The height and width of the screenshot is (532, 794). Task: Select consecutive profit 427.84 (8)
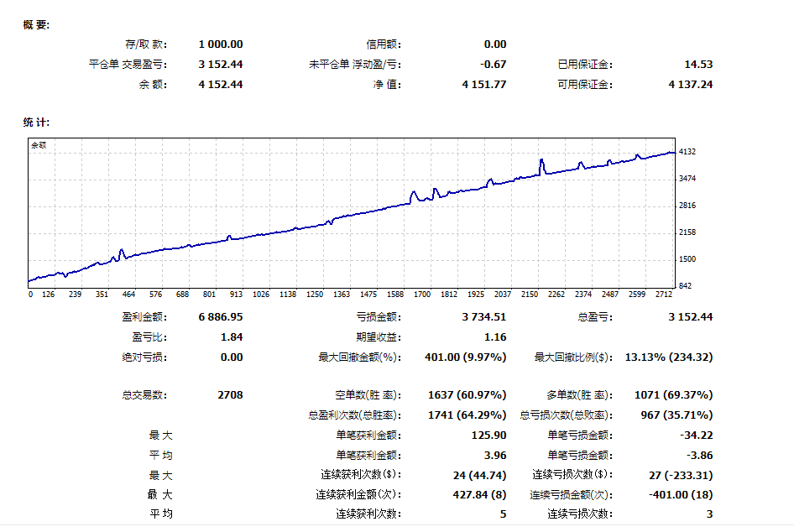point(479,494)
